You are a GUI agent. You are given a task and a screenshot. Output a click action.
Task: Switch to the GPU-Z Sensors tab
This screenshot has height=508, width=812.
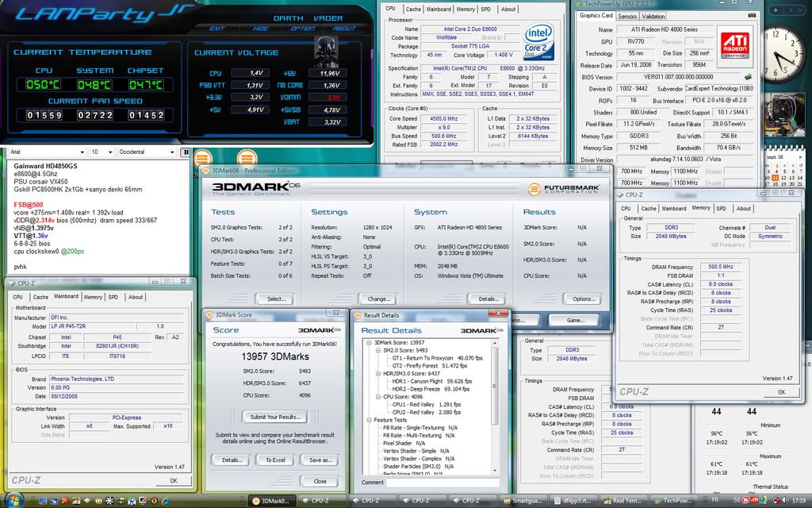tap(626, 16)
